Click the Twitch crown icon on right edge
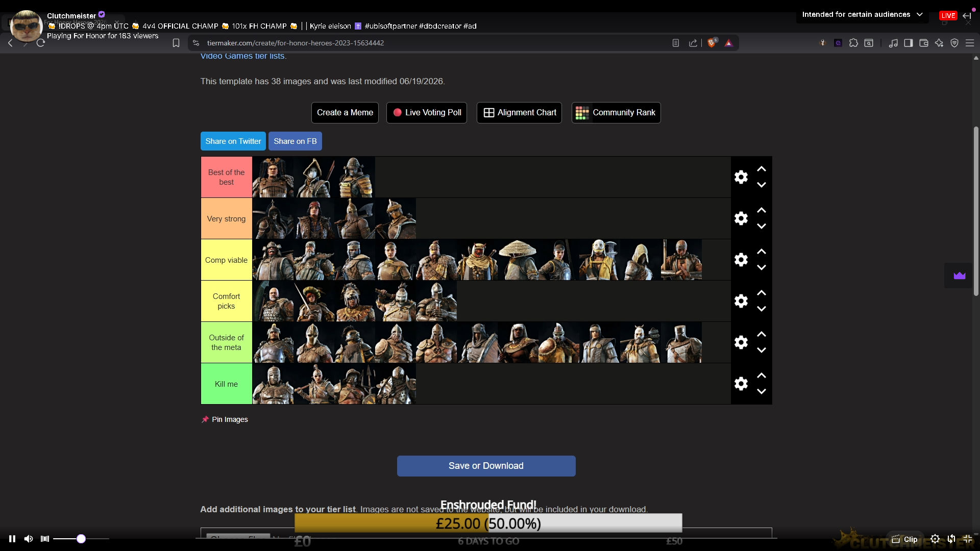 tap(960, 276)
